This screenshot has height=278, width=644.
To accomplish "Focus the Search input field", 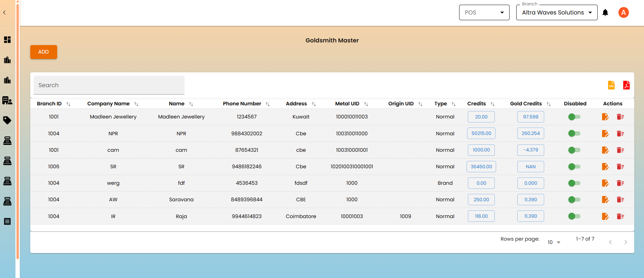I will [x=109, y=85].
